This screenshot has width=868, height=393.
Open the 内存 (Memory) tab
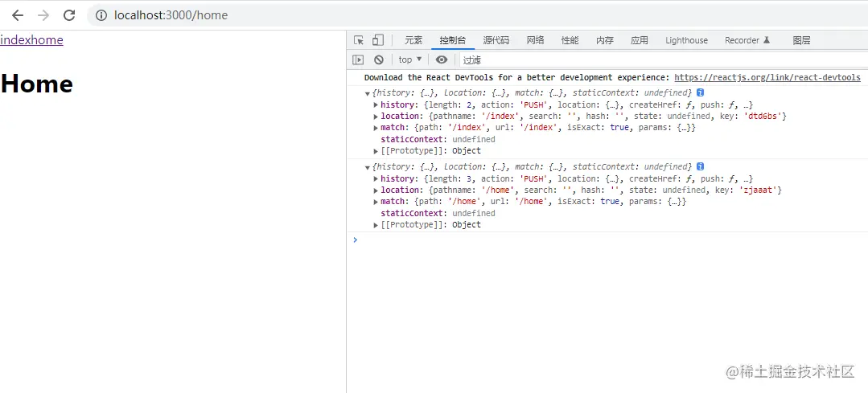click(605, 40)
